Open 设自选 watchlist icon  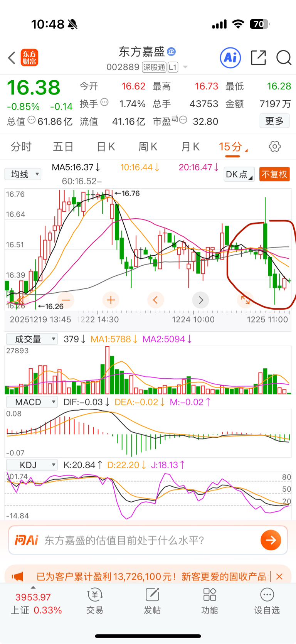coord(267,601)
